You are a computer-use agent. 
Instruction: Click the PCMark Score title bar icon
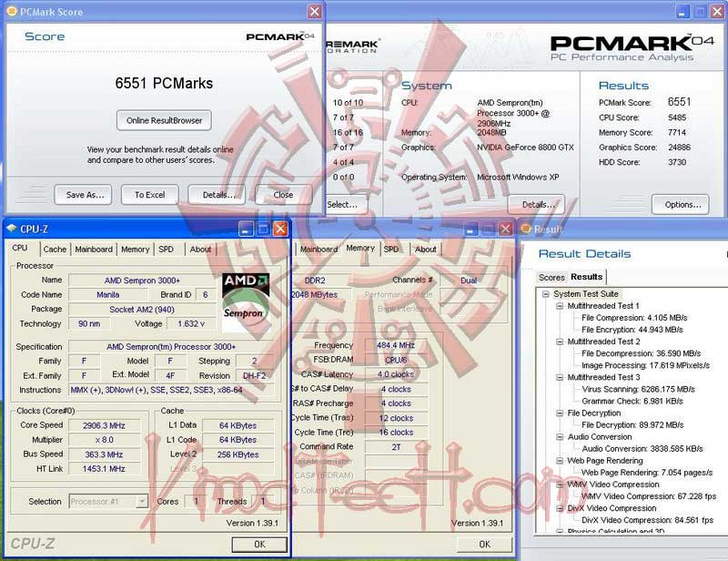(x=12, y=11)
